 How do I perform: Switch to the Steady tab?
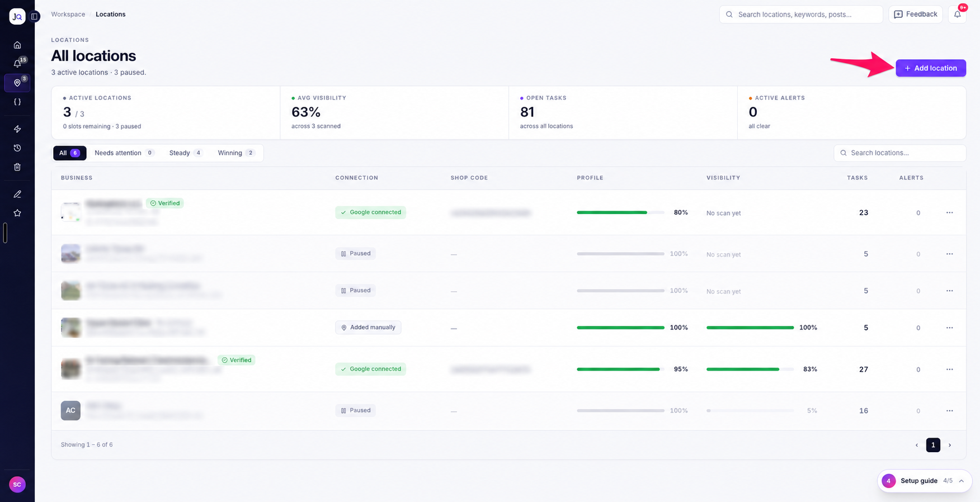click(186, 153)
